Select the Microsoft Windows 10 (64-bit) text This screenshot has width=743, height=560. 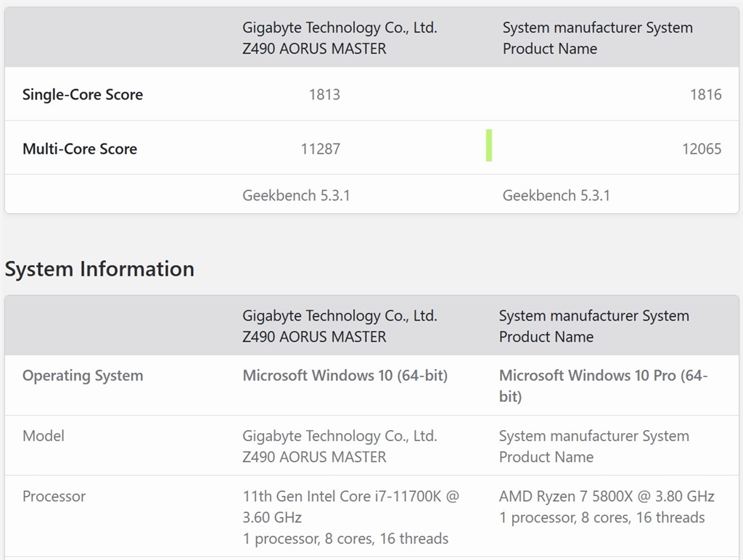tap(345, 376)
